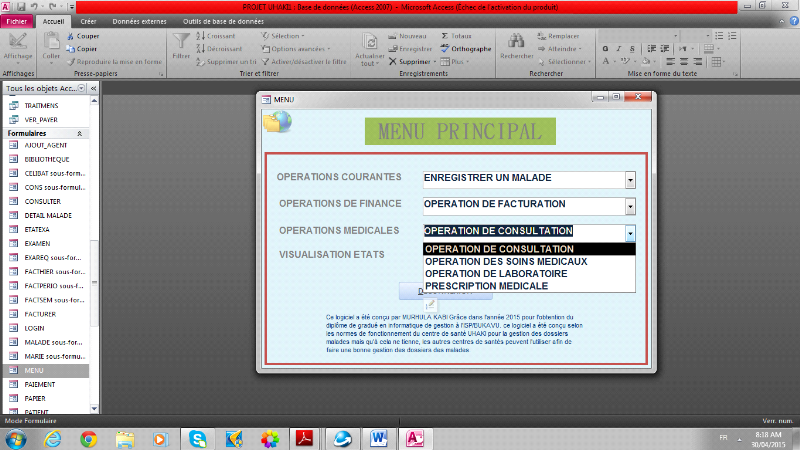Click Supprimer un tri
The height and width of the screenshot is (450, 800).
point(226,62)
